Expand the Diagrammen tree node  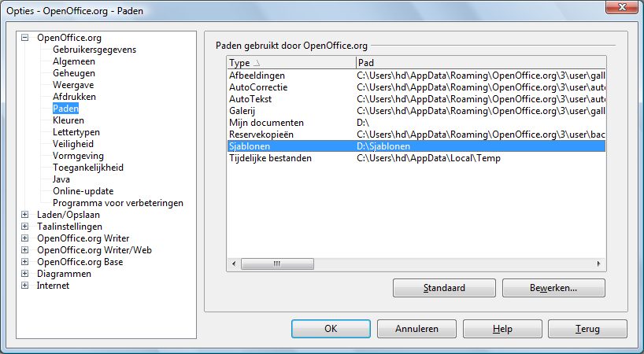tap(25, 274)
